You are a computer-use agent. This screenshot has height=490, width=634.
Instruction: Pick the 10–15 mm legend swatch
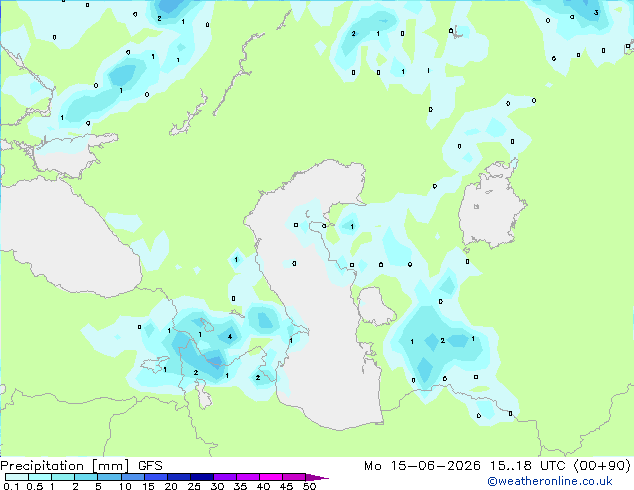click(132, 477)
